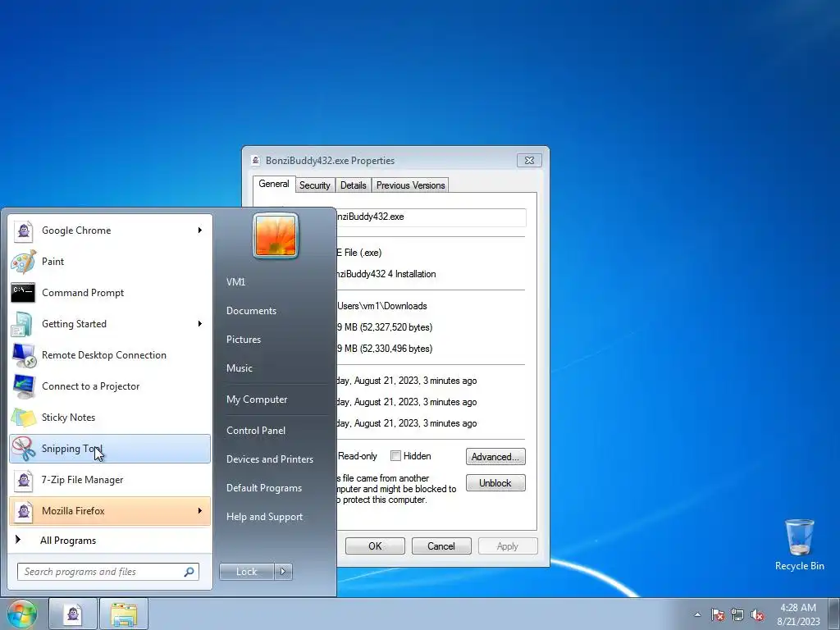Click the muted volume tray icon

click(757, 614)
